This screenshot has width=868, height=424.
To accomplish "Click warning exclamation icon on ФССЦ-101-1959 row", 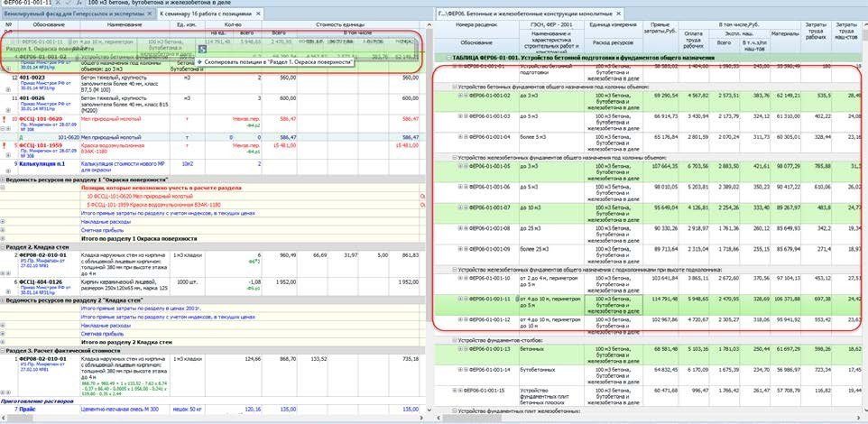I will 5,145.
